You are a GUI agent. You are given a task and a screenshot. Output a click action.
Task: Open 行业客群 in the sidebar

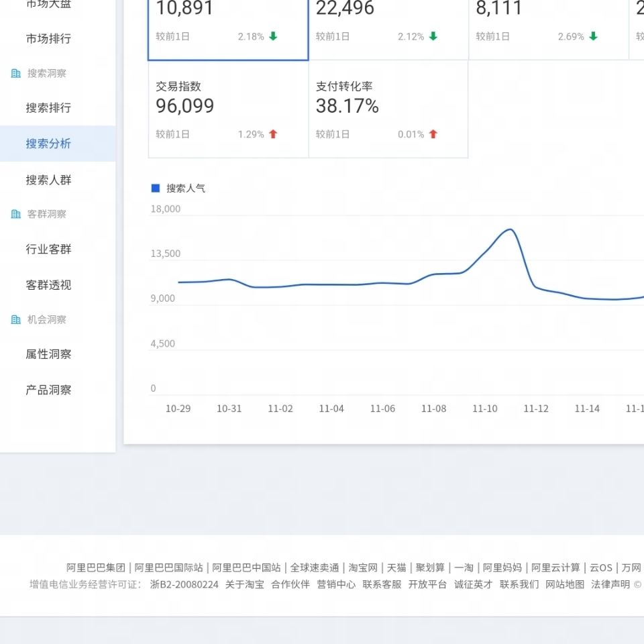tap(48, 249)
